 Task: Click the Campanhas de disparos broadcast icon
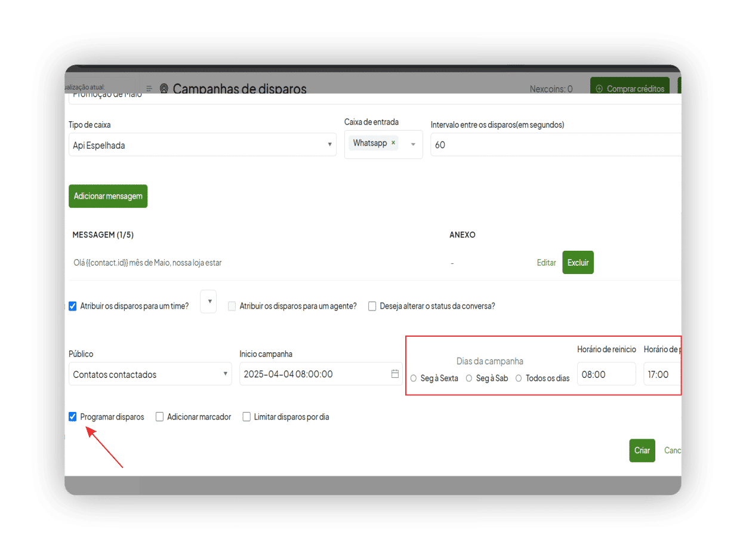point(165,88)
